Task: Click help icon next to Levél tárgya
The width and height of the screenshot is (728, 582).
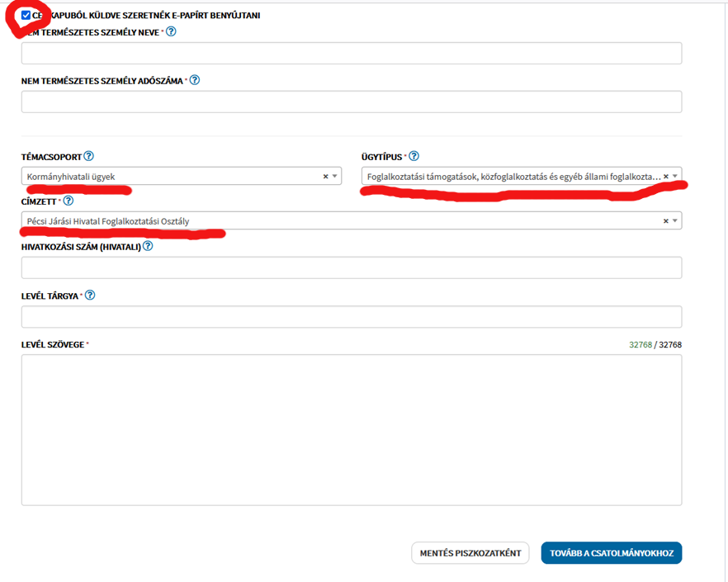Action: pyautogui.click(x=90, y=296)
